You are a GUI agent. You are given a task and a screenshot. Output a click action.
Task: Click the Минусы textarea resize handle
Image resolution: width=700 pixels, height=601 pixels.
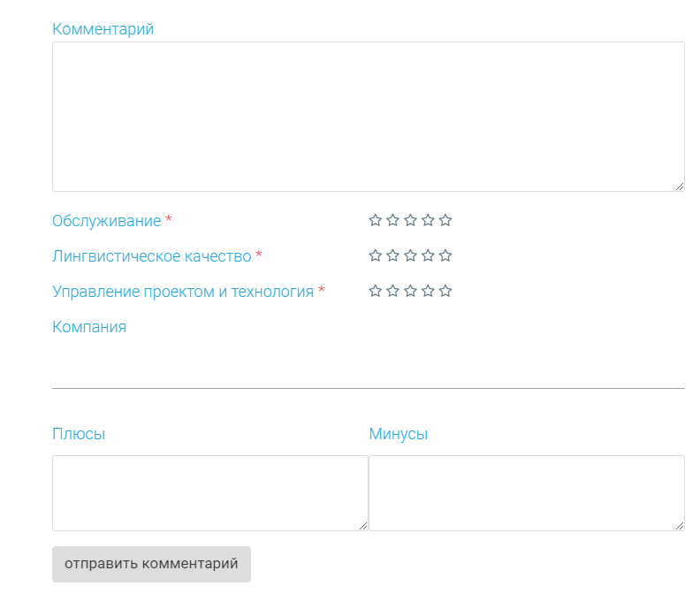click(x=680, y=526)
